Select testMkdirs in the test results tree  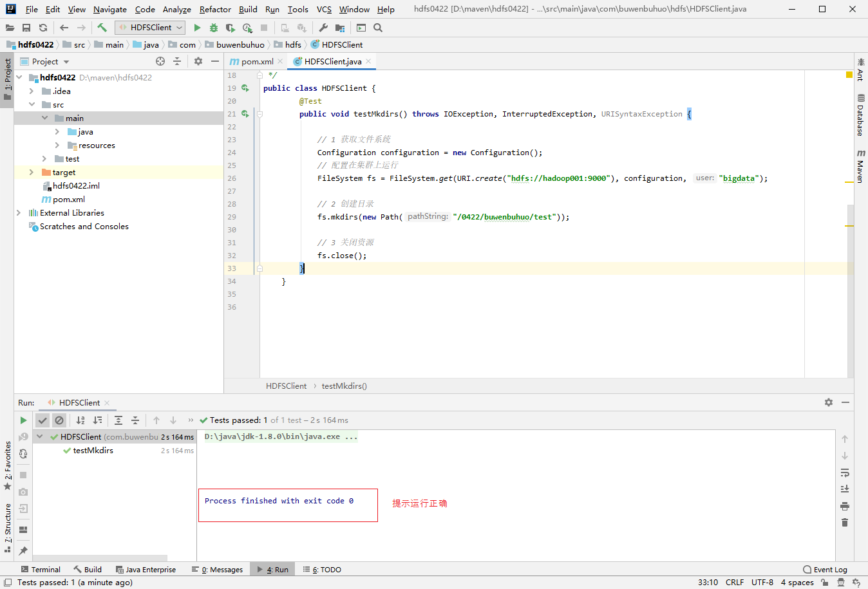pos(93,451)
